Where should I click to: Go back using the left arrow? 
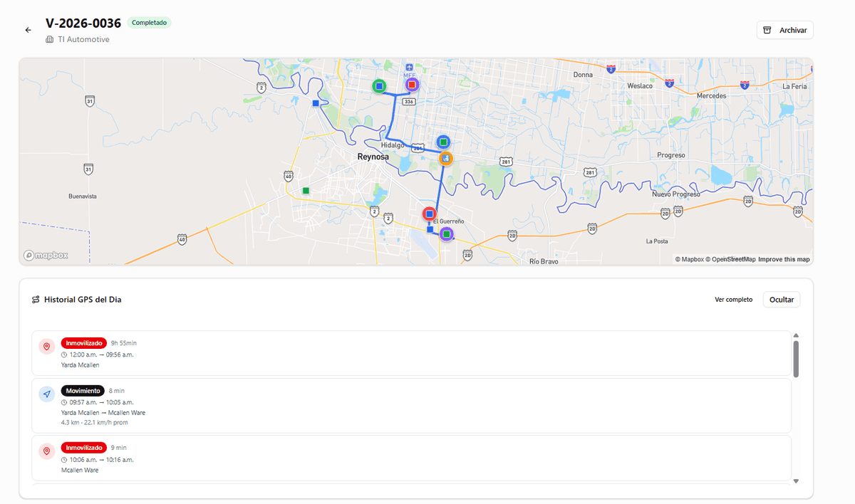click(28, 29)
